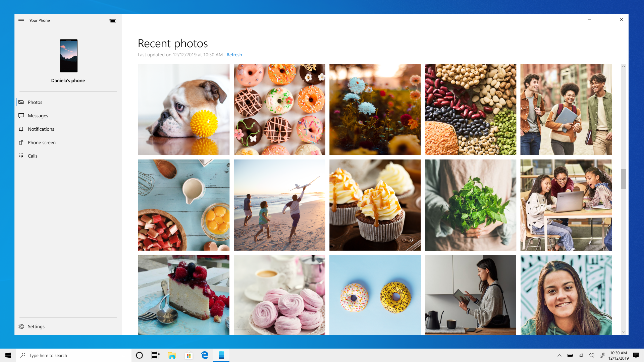This screenshot has width=644, height=362.
Task: Expand hidden system tray icons
Action: (x=559, y=355)
